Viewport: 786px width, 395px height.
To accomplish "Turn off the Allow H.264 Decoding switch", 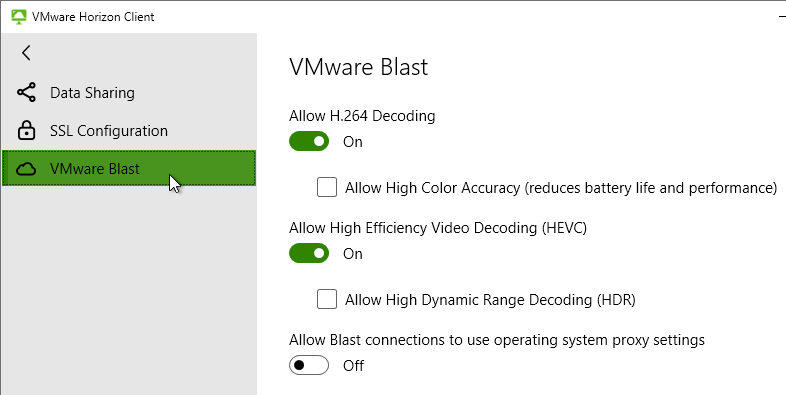I will click(x=309, y=141).
